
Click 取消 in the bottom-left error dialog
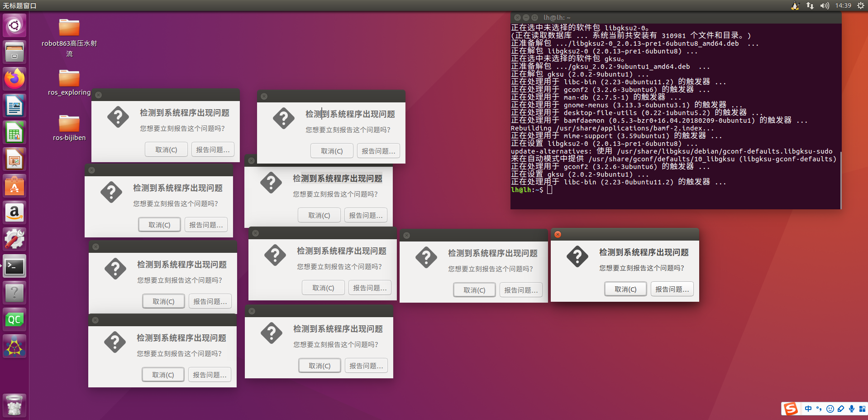163,374
